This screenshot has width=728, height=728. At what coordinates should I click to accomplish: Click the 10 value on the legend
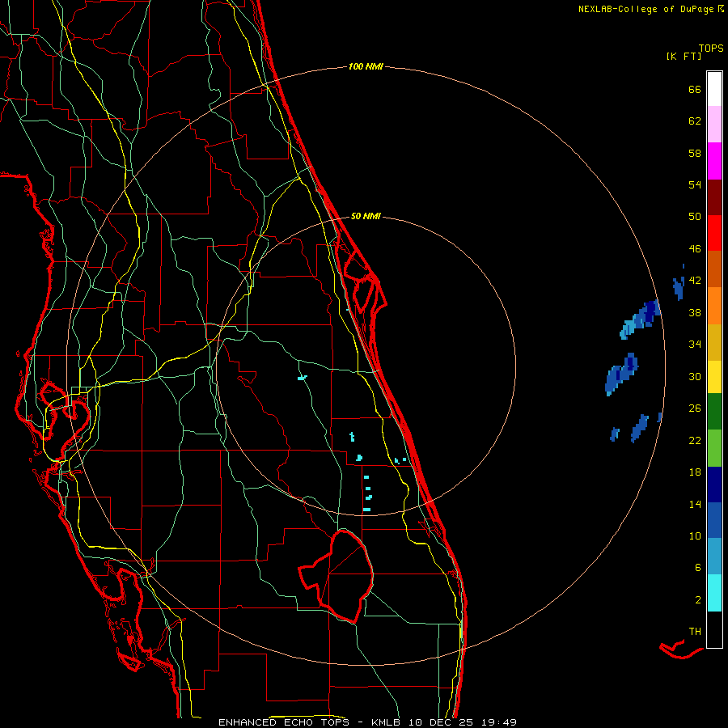click(x=695, y=536)
